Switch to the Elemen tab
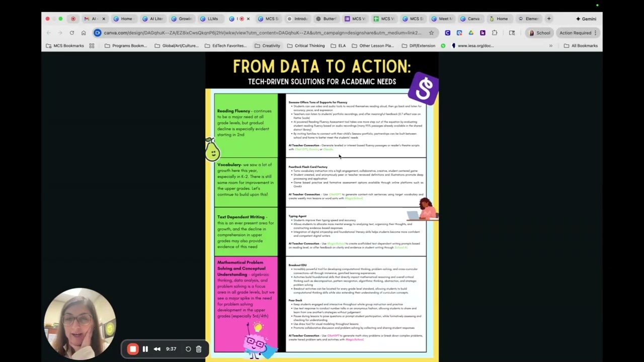Screen dimensions: 644x362 click(x=529, y=19)
